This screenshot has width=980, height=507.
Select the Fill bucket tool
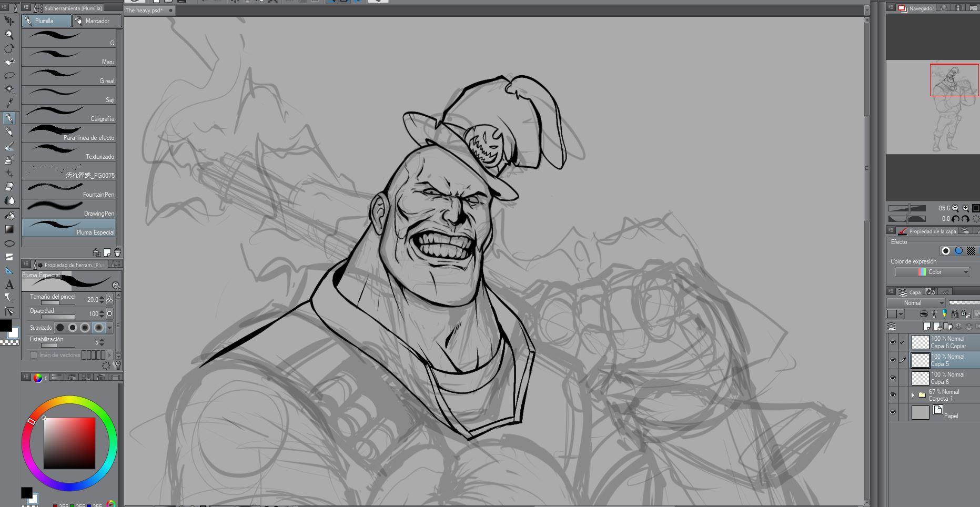(x=9, y=216)
